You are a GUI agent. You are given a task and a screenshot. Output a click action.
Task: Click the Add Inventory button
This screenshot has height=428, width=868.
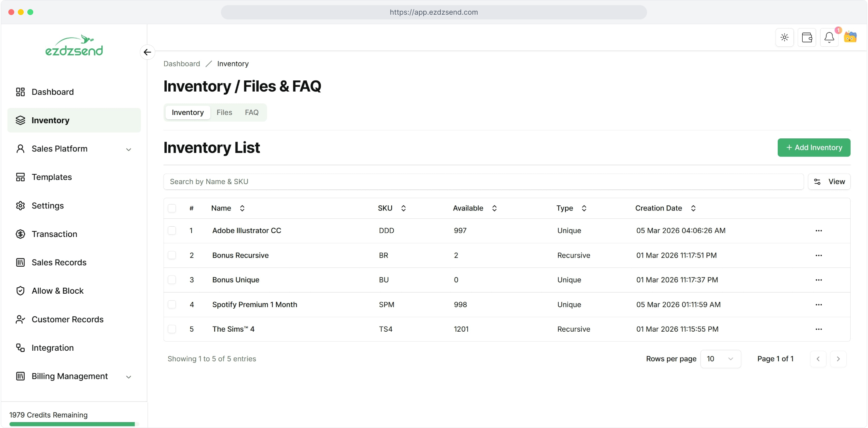click(814, 147)
